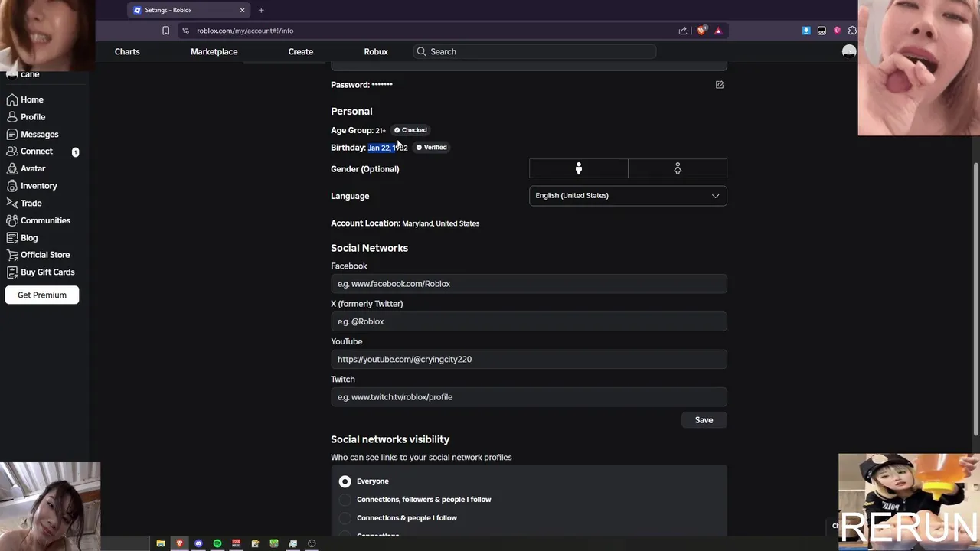Open Official Store from the sidebar

[x=38, y=255]
